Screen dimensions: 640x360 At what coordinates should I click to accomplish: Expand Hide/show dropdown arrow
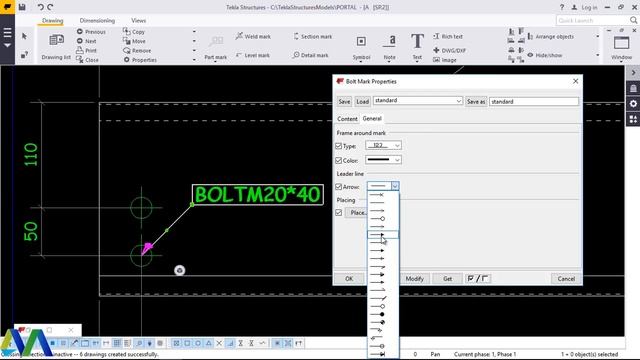pos(598,55)
